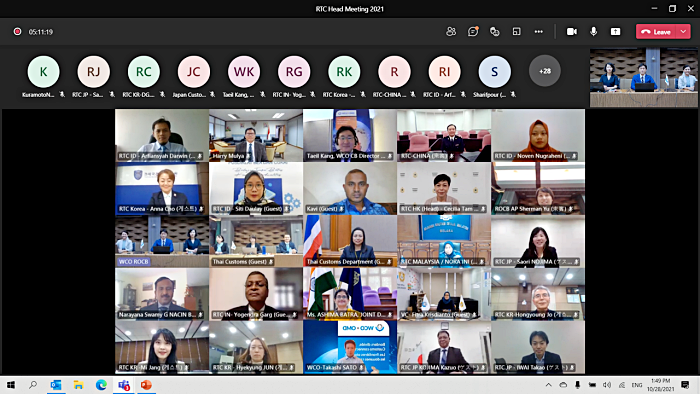Image resolution: width=700 pixels, height=394 pixels.
Task: Click the recording indicator icon
Action: pyautogui.click(x=17, y=32)
